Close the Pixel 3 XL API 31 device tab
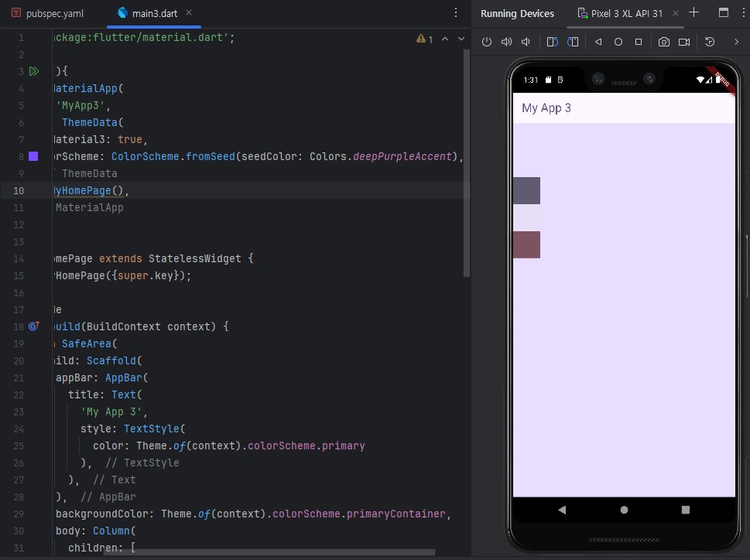Screen dimensions: 750x560 pos(676,13)
